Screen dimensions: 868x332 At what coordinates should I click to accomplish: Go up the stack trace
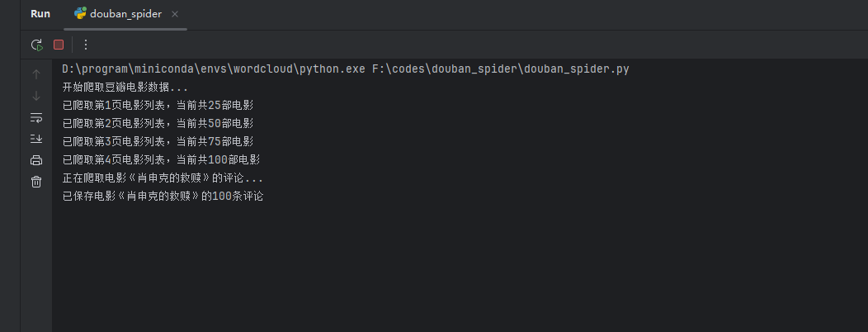[x=36, y=74]
